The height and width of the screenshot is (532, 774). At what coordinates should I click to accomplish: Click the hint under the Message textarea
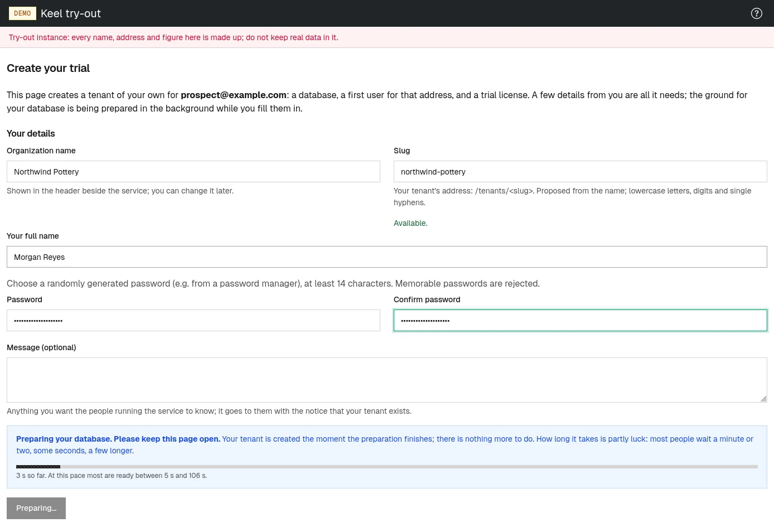(x=209, y=411)
